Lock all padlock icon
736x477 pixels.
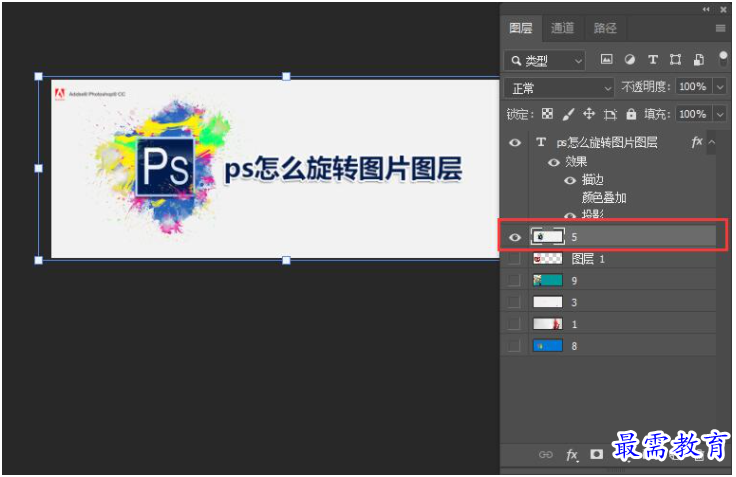point(631,114)
